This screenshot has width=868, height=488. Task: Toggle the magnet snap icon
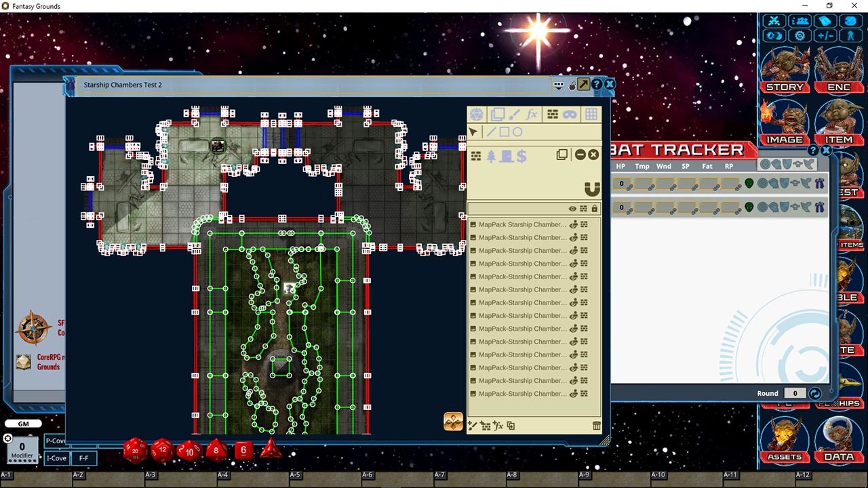click(x=592, y=188)
